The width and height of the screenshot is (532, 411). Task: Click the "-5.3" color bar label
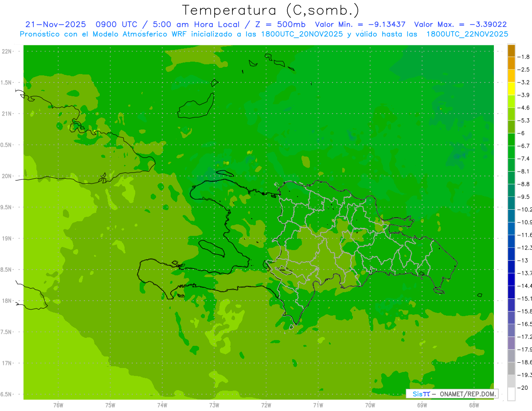coord(524,120)
